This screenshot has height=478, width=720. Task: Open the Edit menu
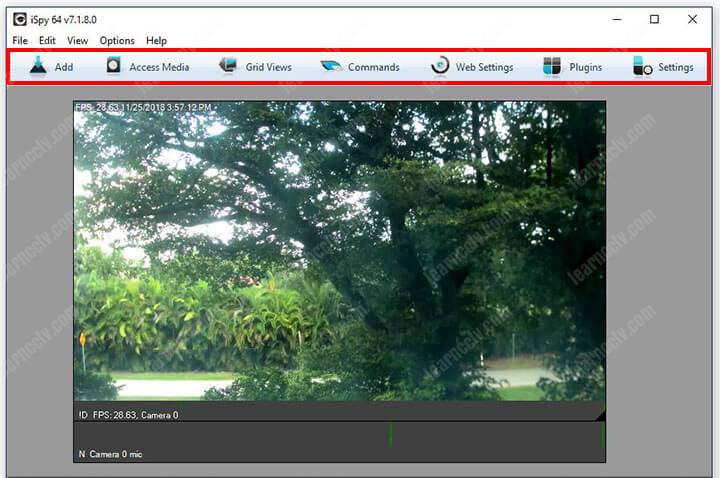point(47,41)
